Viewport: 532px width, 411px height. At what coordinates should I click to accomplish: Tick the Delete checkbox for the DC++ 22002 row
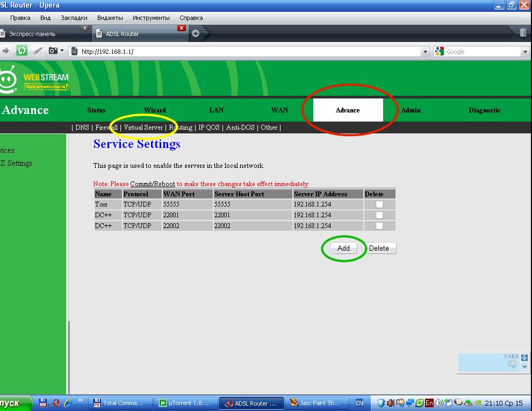click(379, 226)
